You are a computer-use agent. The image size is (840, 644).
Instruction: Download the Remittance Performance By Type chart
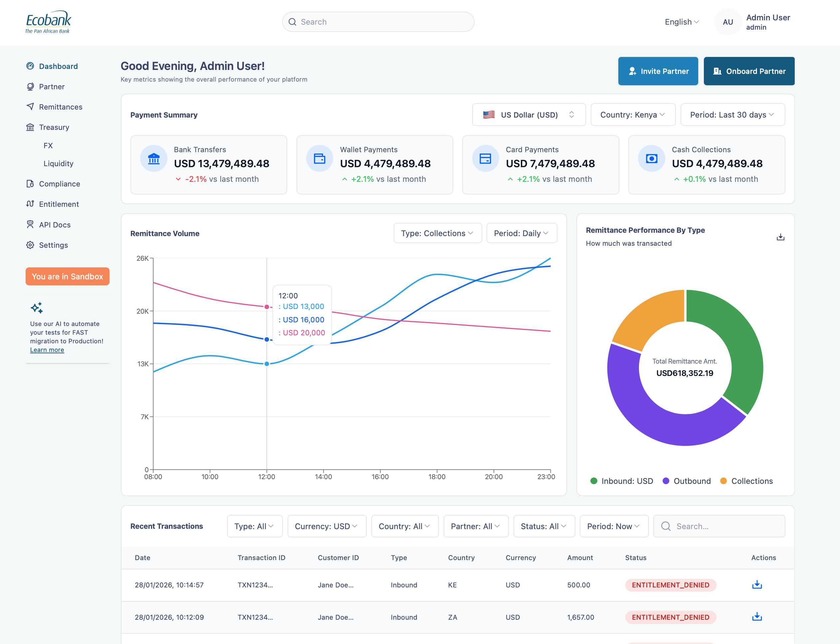coord(780,237)
